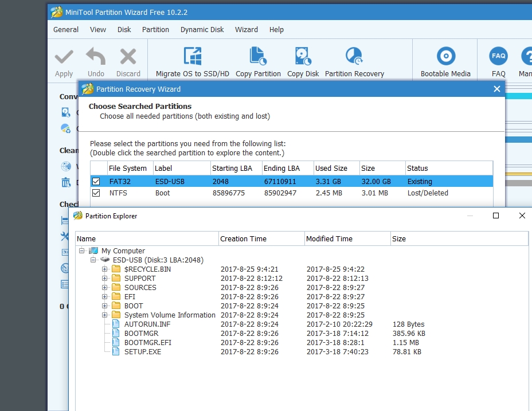Screen dimensions: 532x411
Task: Uncheck the FAT32 ESD-USB partition checkbox
Action: (x=96, y=182)
